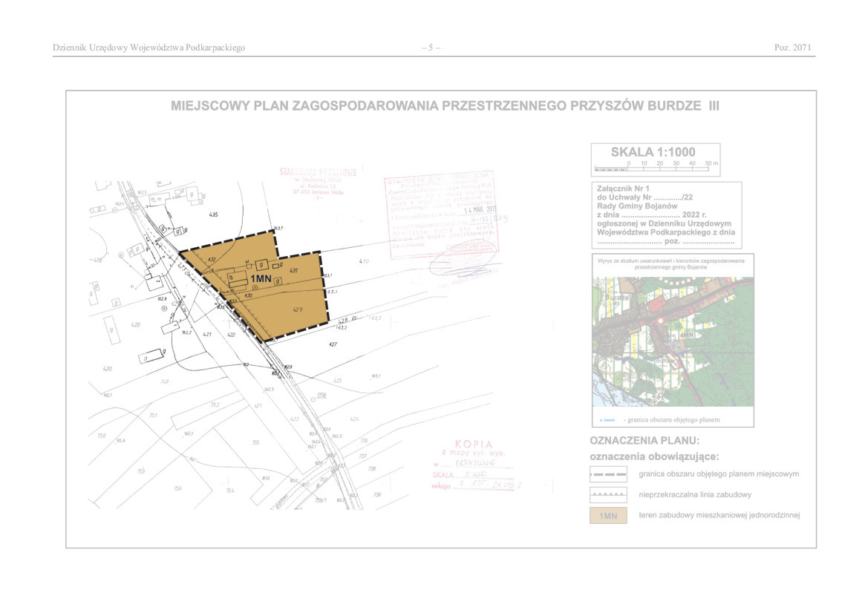Viewport: 868px width, 613px height.
Task: Click the building line legend symbol
Action: (609, 494)
